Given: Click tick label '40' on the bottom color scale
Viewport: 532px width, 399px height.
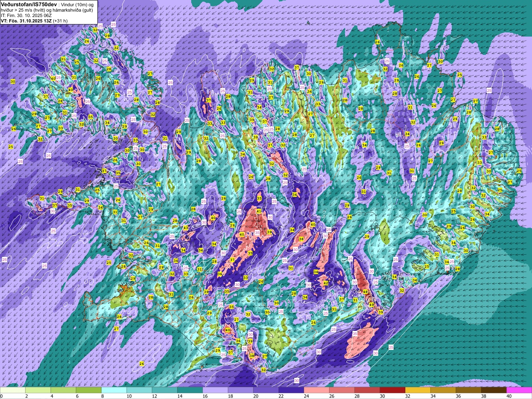Looking at the screenshot, I should [509, 396].
